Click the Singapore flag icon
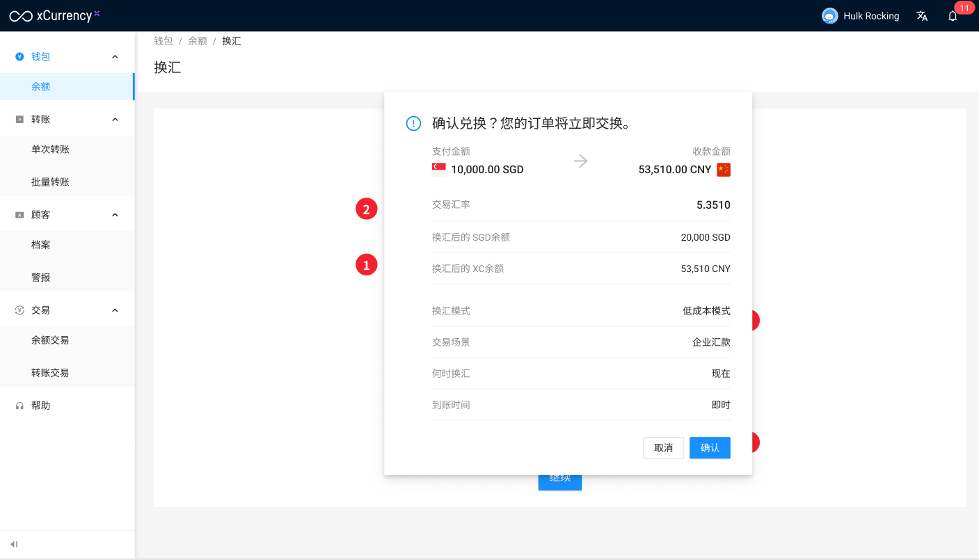This screenshot has width=979, height=560. tap(439, 169)
